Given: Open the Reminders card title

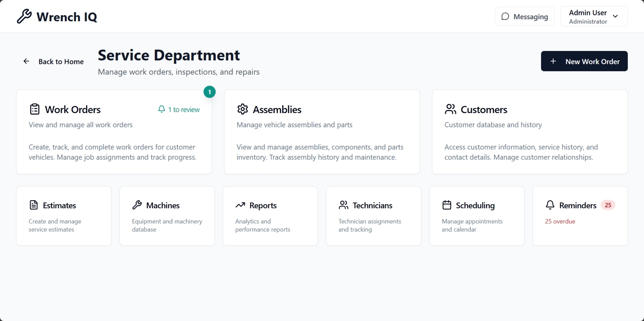Looking at the screenshot, I should coord(578,205).
